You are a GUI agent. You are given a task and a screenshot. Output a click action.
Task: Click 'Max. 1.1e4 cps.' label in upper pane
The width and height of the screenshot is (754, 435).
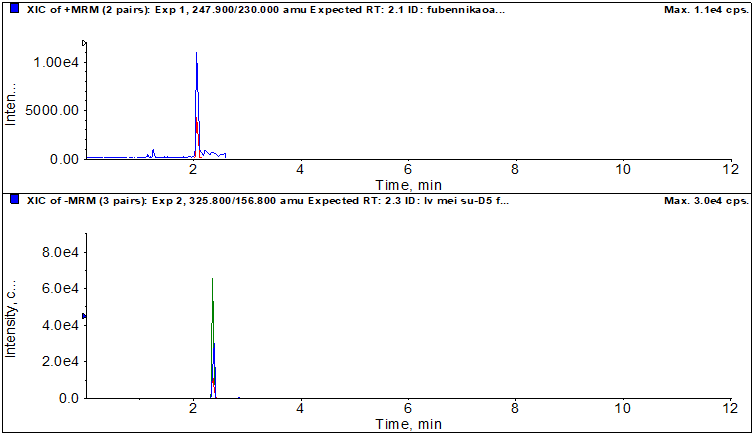(706, 9)
